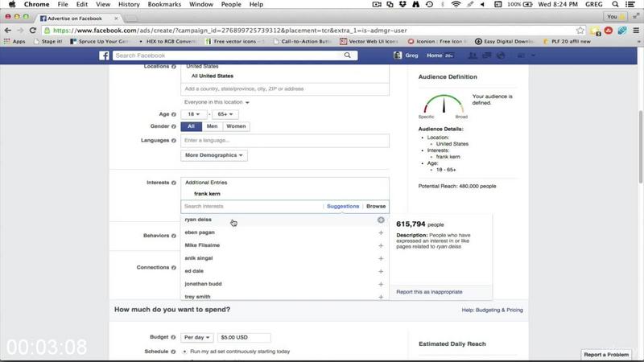Click info icon next to Connections

point(174,268)
